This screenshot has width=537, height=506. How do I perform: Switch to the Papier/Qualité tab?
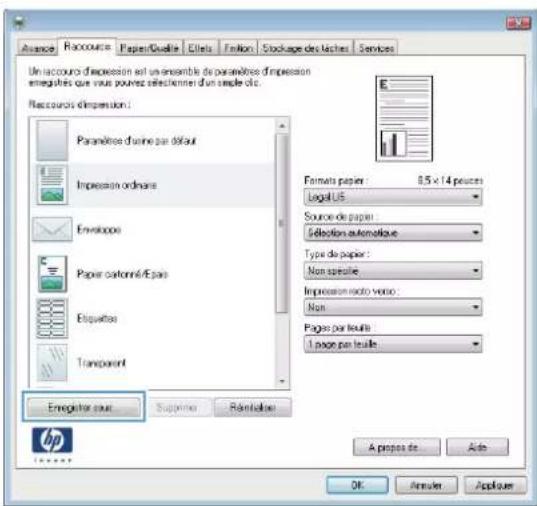(149, 48)
